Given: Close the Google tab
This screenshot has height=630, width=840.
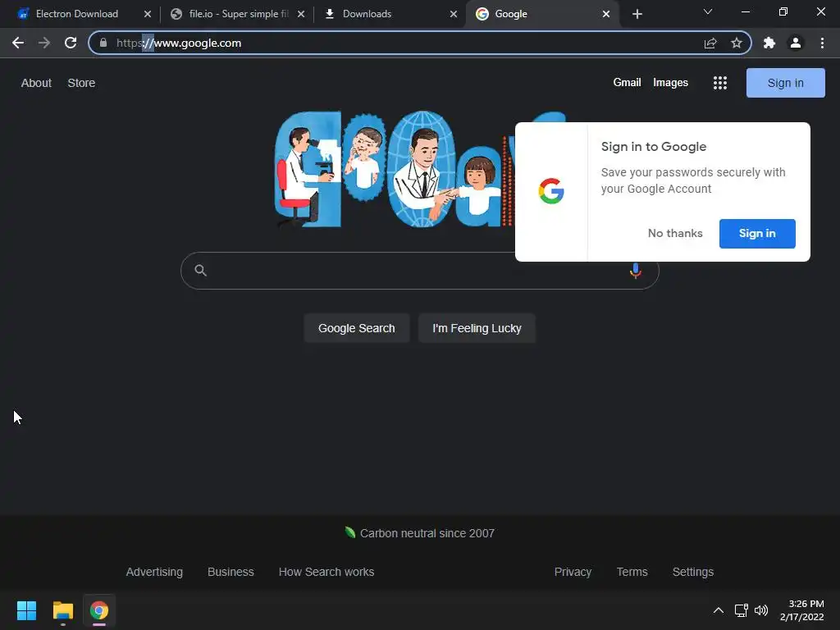Looking at the screenshot, I should [606, 14].
